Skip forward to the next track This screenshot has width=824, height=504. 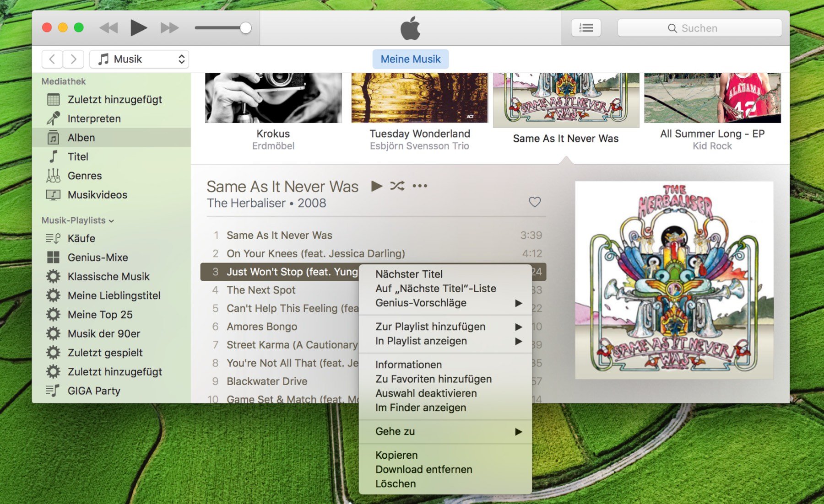(x=169, y=28)
